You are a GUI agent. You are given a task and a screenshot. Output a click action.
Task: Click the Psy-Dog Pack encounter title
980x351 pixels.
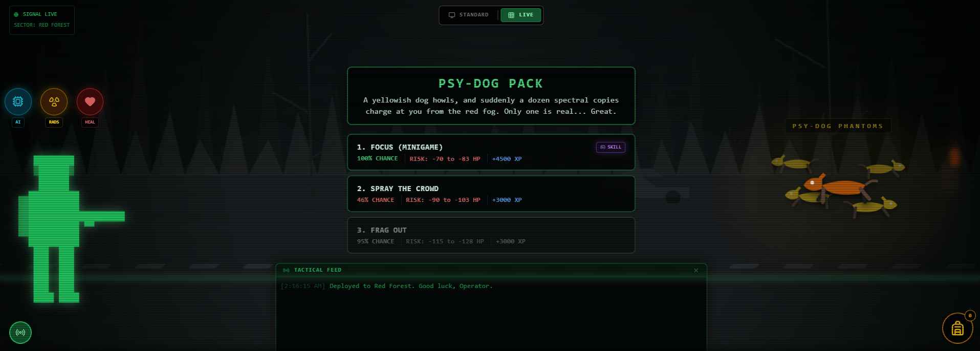[x=491, y=84]
